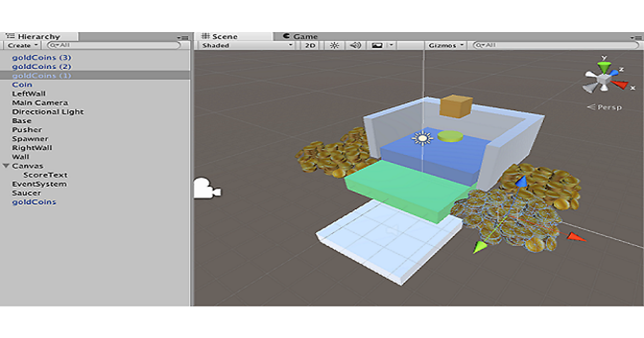Open the Create dropdown in Hierarchy
The width and height of the screenshot is (644, 338).
click(x=22, y=46)
